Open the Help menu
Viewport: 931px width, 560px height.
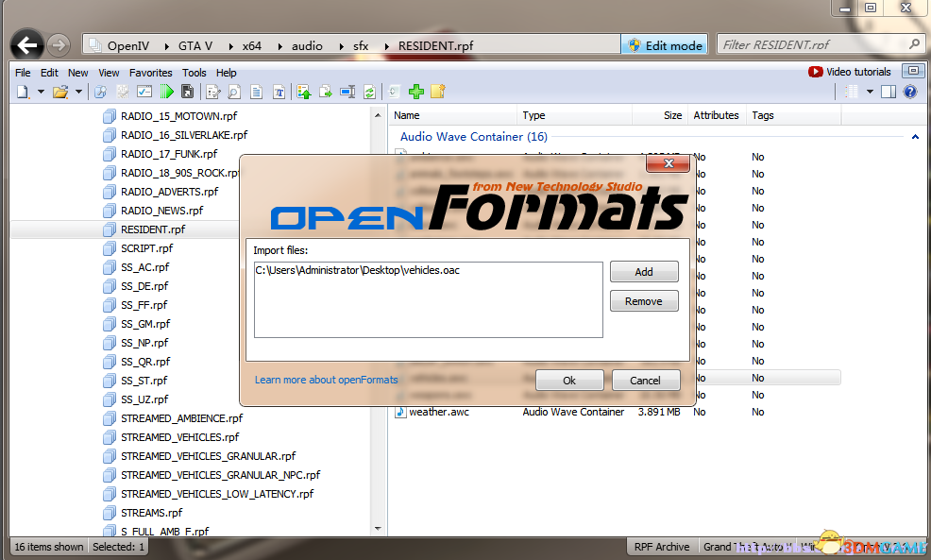[x=227, y=73]
